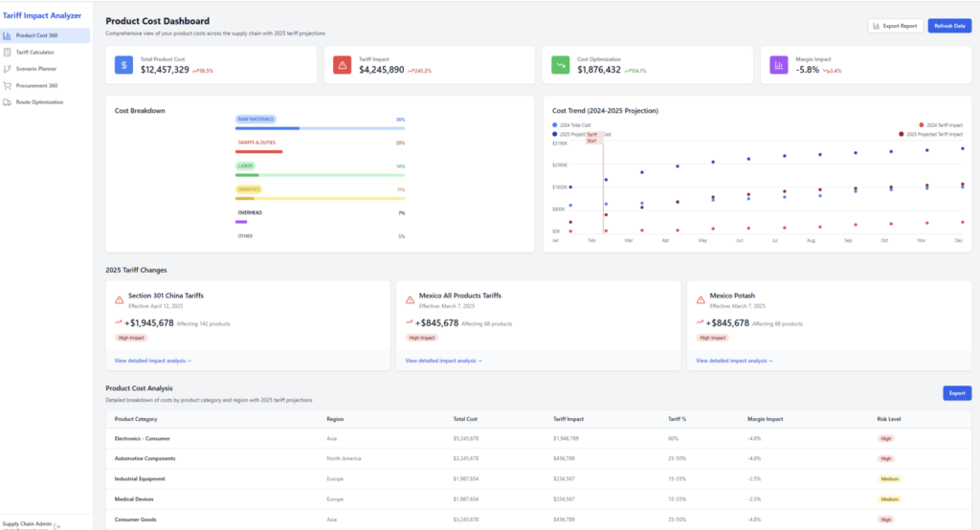Click the green Cost Optimization trend icon
Screen dimensions: 980x530
[561, 65]
